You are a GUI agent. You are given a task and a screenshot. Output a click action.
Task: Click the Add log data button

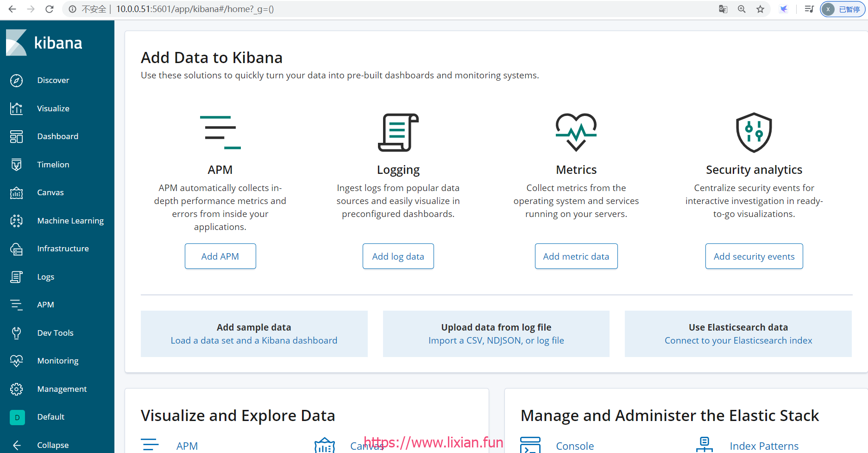tap(398, 256)
